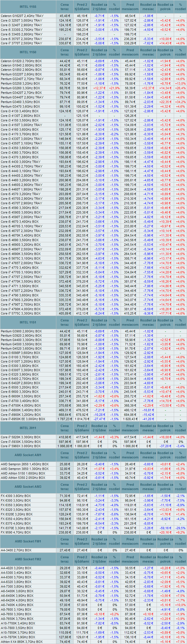Select A10-7700K 3,4GHz BOX row name
This screenshot has width=187, height=644.
pos(18,623)
